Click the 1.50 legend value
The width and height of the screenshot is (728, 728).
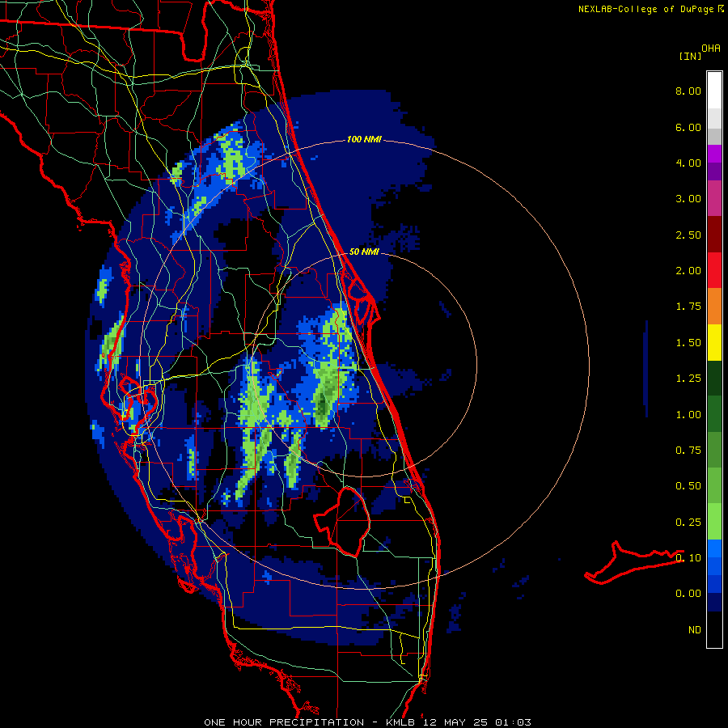tap(688, 343)
